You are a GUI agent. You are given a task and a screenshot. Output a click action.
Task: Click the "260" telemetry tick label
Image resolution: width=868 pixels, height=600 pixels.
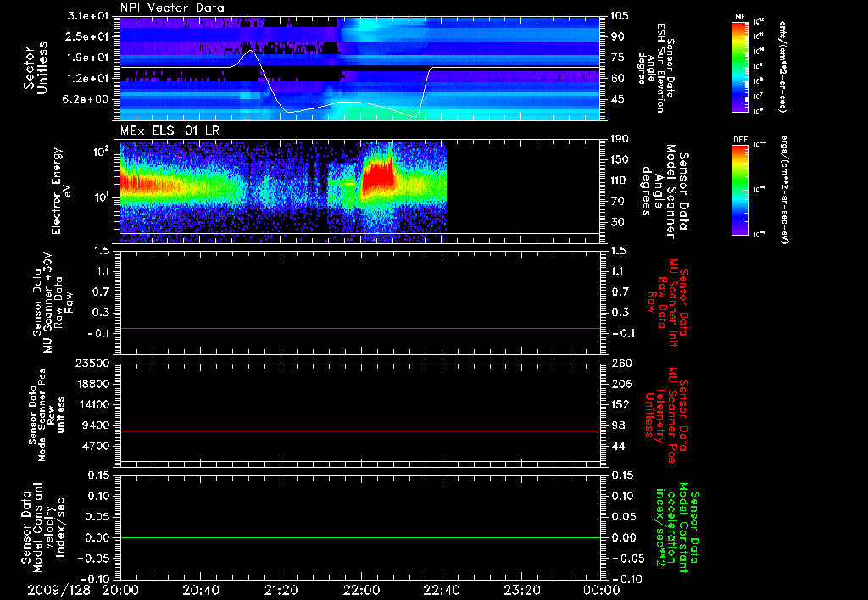click(620, 364)
